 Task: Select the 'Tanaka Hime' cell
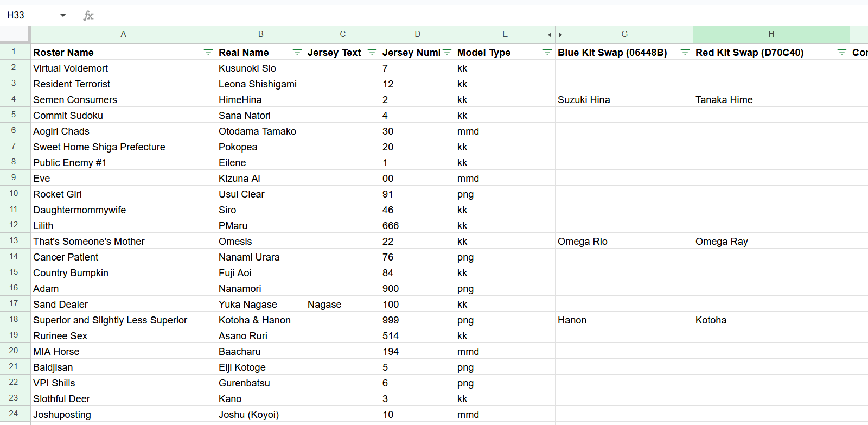pyautogui.click(x=771, y=99)
